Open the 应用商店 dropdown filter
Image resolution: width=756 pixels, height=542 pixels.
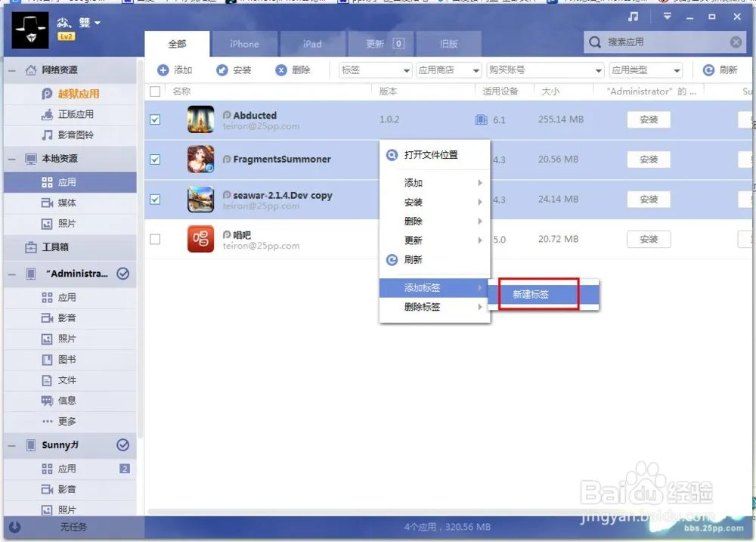(449, 70)
